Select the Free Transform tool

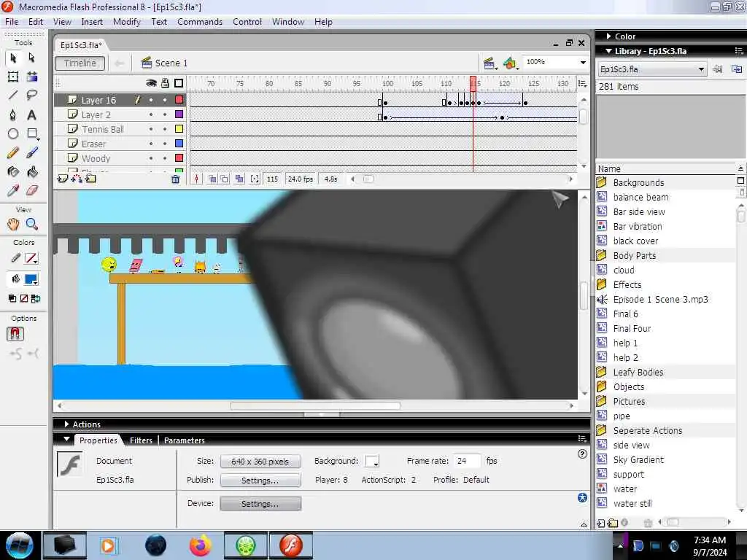pos(13,77)
